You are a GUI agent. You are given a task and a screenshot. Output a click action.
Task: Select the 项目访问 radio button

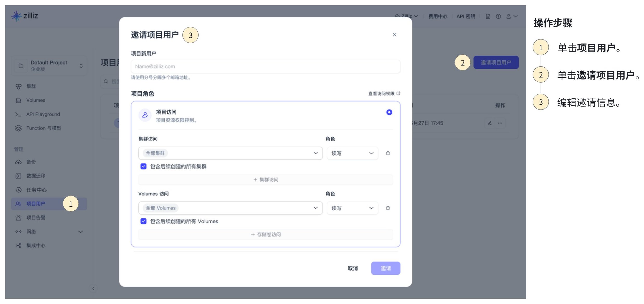pos(389,112)
